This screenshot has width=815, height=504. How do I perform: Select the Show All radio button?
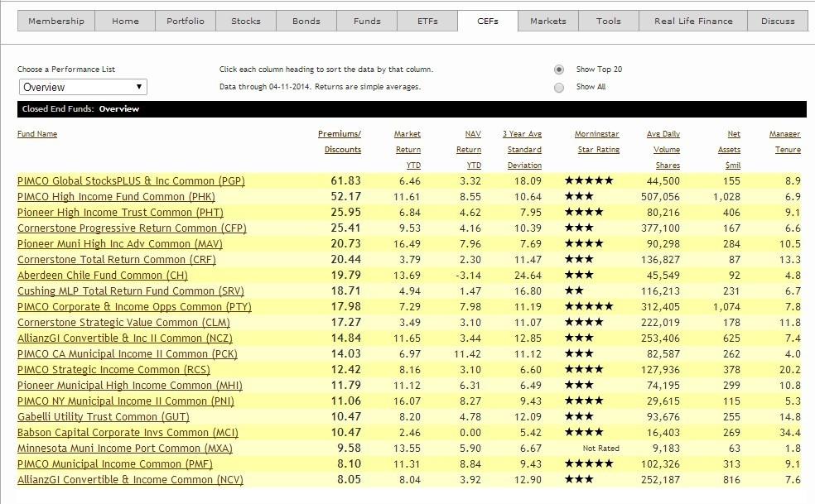click(x=559, y=87)
